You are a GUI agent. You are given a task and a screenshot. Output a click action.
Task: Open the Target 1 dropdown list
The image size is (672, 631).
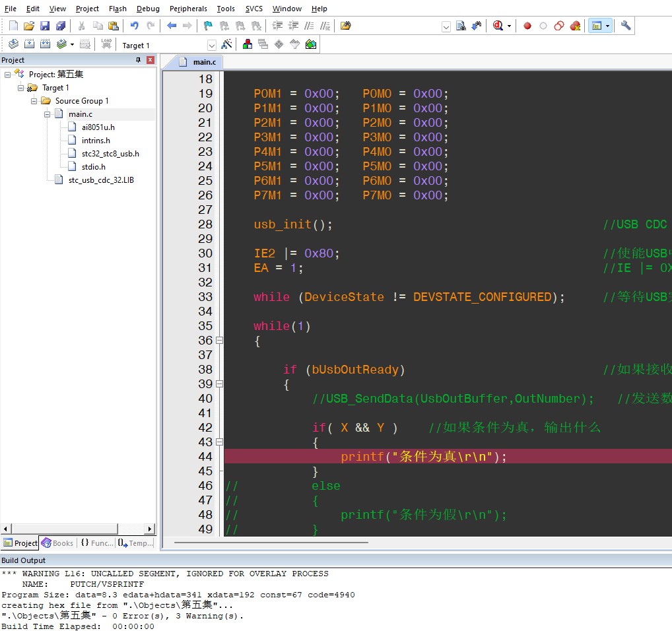(212, 45)
